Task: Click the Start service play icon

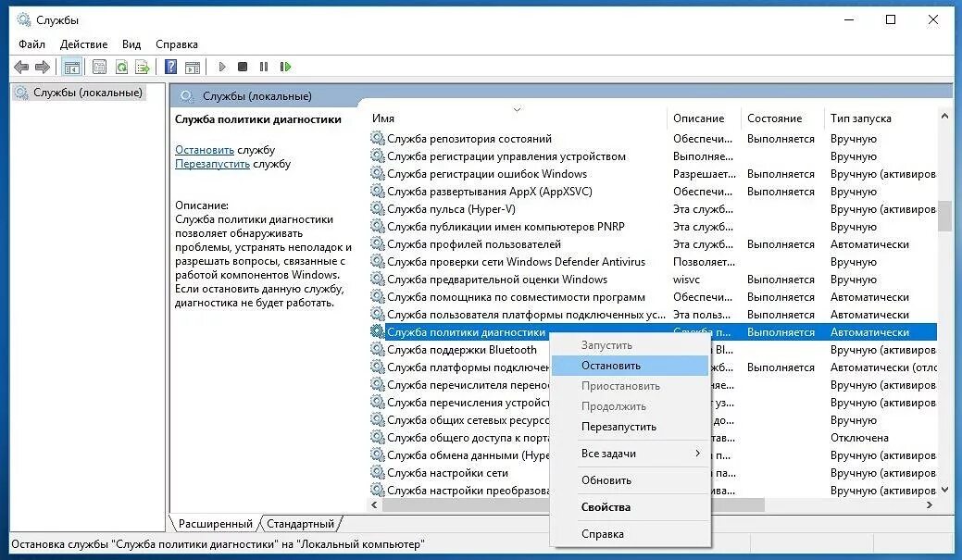Action: [x=222, y=67]
